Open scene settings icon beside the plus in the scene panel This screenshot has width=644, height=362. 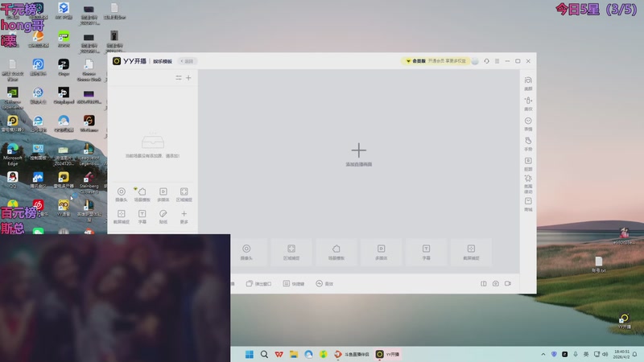coord(178,77)
